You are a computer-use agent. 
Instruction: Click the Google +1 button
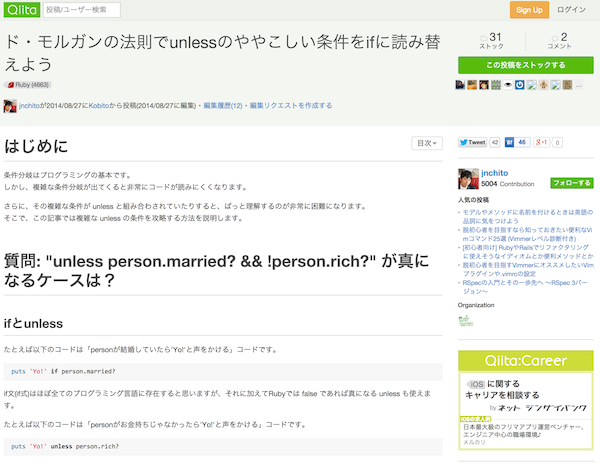[541, 142]
